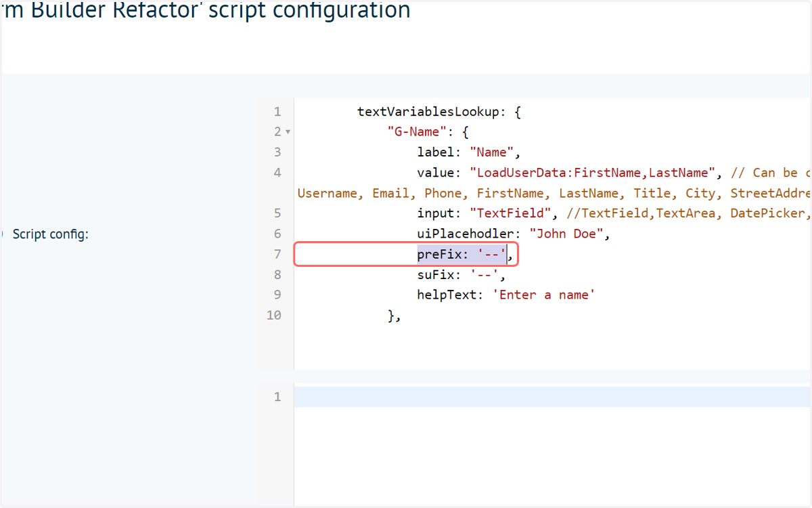
Task: Click the "G-Name" key text
Action: pyautogui.click(x=417, y=132)
